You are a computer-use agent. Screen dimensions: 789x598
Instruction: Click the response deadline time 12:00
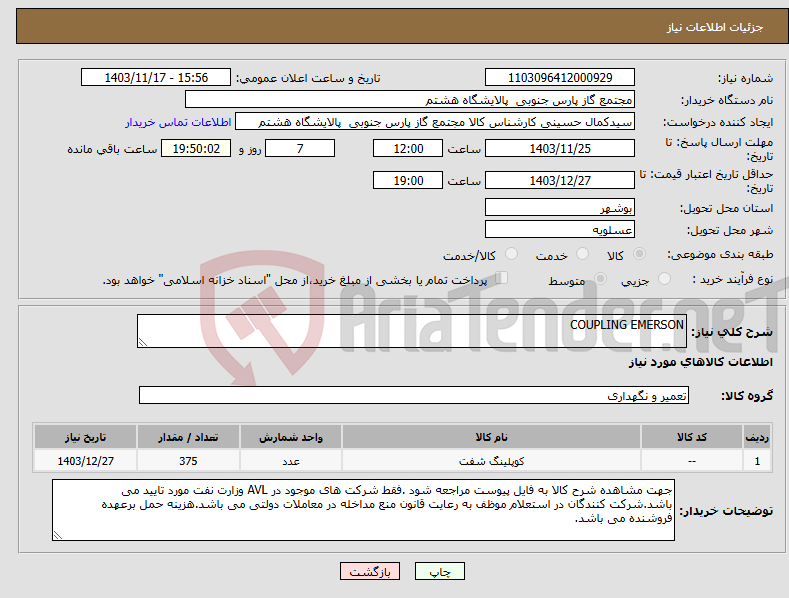[x=408, y=148]
